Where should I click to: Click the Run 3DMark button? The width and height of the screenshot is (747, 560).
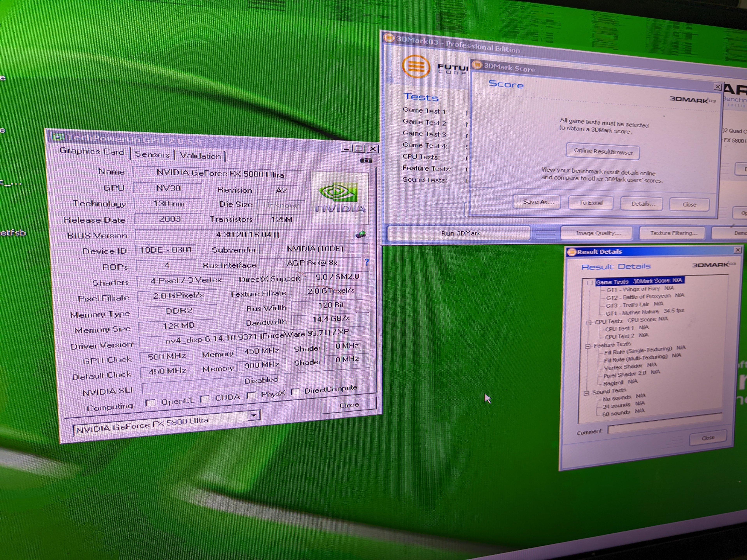[x=461, y=233]
